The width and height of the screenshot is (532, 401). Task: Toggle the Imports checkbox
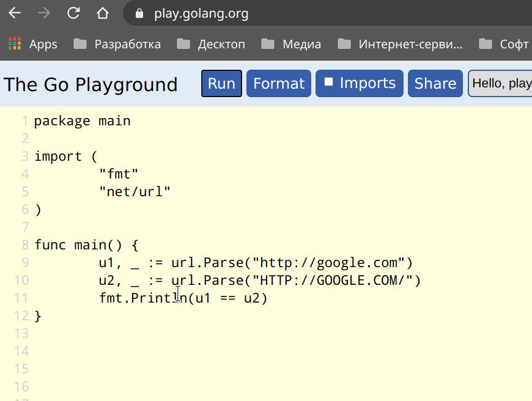click(x=328, y=82)
